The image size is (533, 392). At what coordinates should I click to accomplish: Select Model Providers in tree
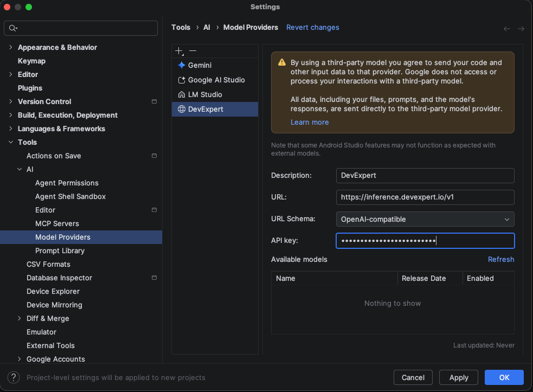[81, 237]
